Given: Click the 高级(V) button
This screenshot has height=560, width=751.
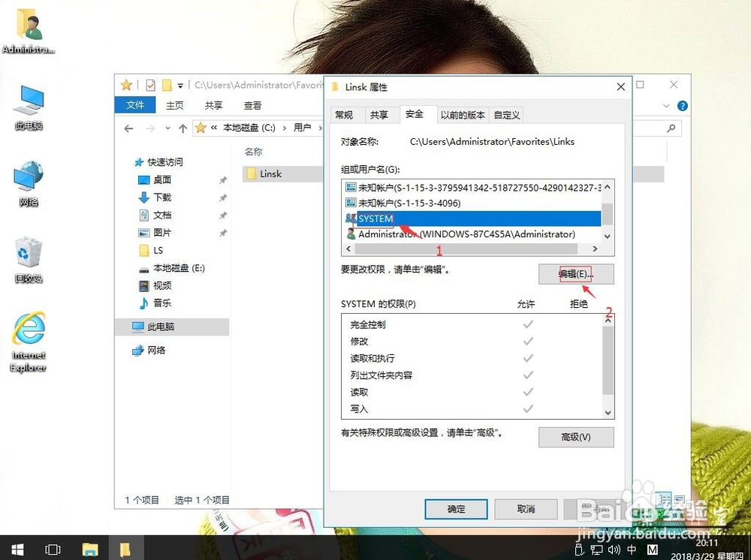Looking at the screenshot, I should pos(576,437).
